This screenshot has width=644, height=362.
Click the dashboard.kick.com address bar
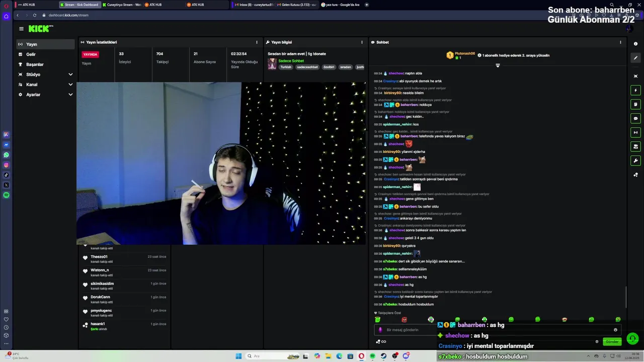point(68,15)
